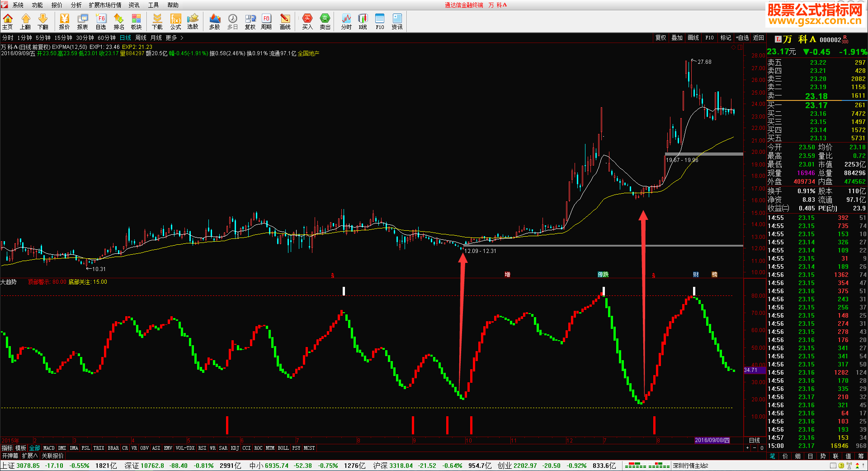
Task: Switch to the 5分钟 period
Action: (43, 38)
